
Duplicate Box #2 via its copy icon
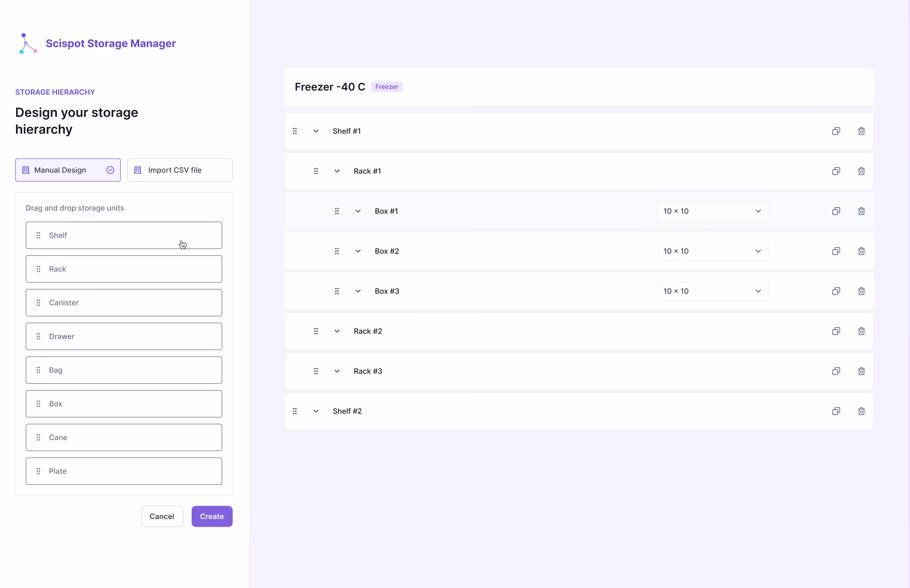click(836, 251)
